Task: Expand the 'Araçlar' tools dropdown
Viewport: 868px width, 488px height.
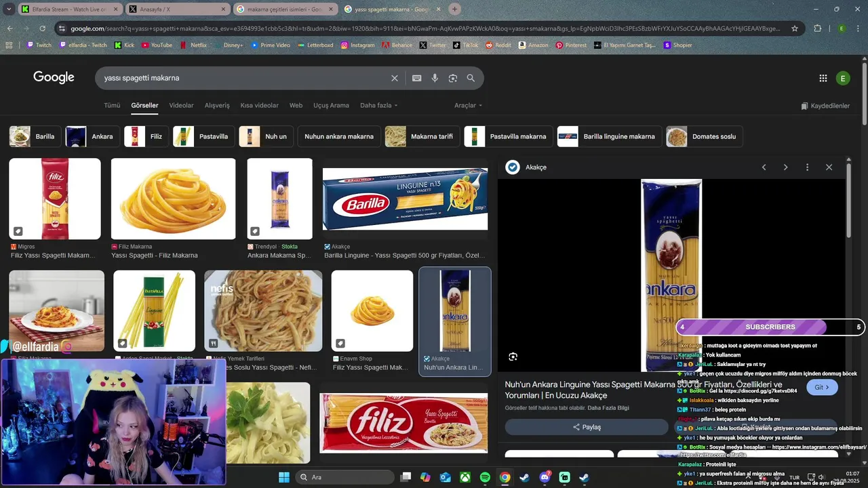Action: (x=468, y=106)
